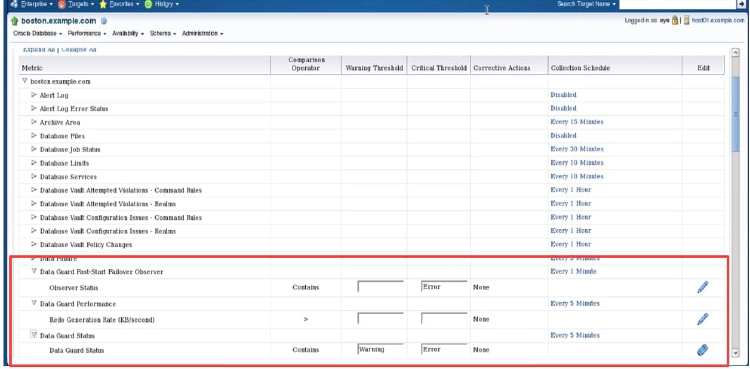750x369 pixels.
Task: Expand Database Vault Policy Changes metric
Action: 34,244
